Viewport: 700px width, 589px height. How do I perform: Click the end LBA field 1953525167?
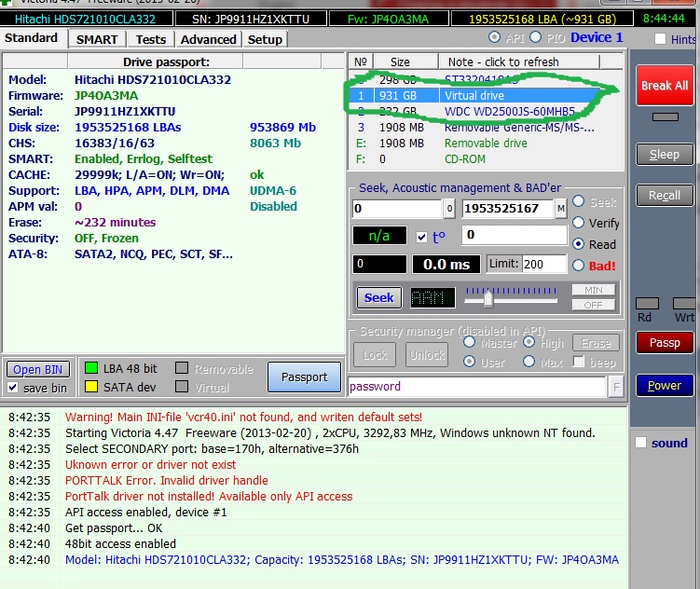click(508, 209)
